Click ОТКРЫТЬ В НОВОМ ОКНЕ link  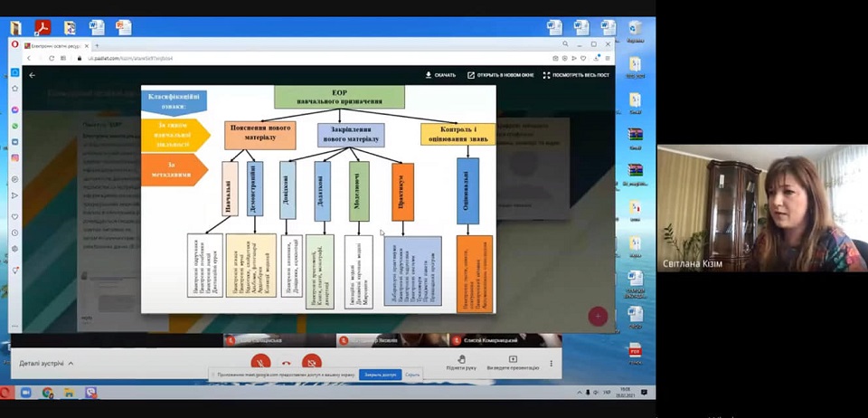500,75
